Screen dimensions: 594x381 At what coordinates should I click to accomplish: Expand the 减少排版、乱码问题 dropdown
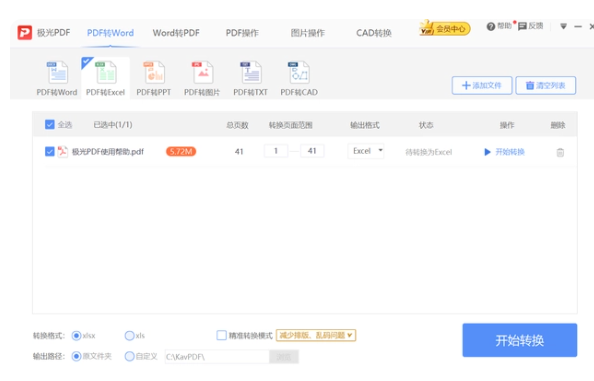click(316, 335)
